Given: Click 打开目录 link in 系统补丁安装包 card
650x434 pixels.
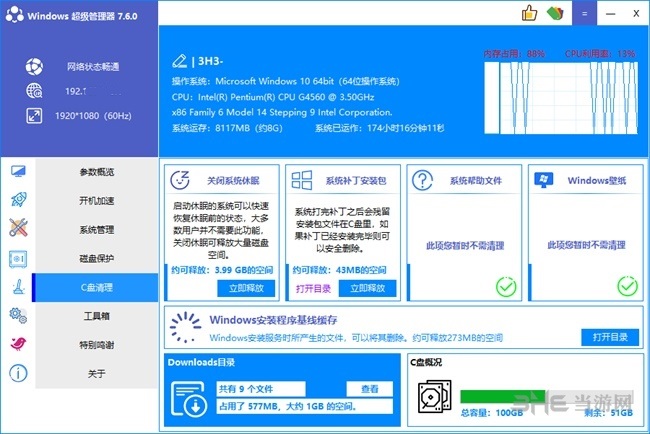Looking at the screenshot, I should click(313, 289).
